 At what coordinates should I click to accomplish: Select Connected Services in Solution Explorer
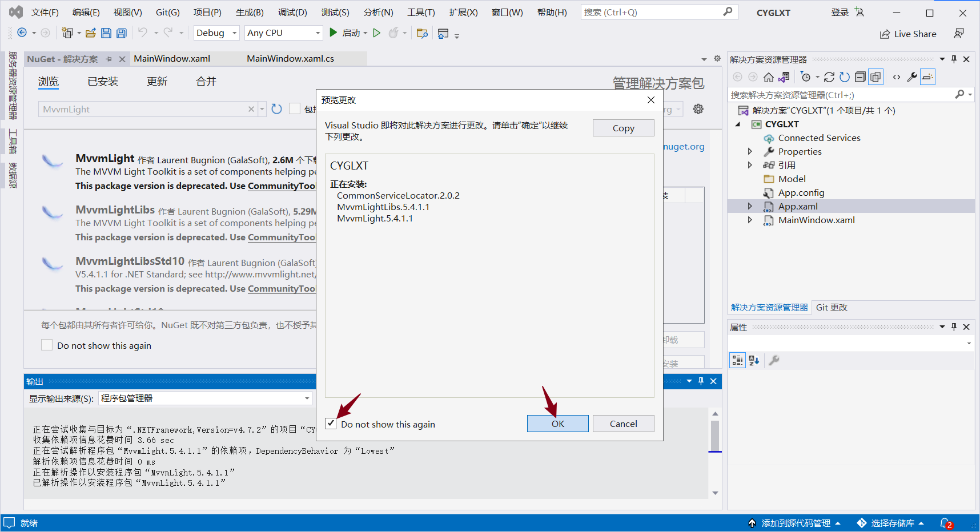click(x=819, y=138)
